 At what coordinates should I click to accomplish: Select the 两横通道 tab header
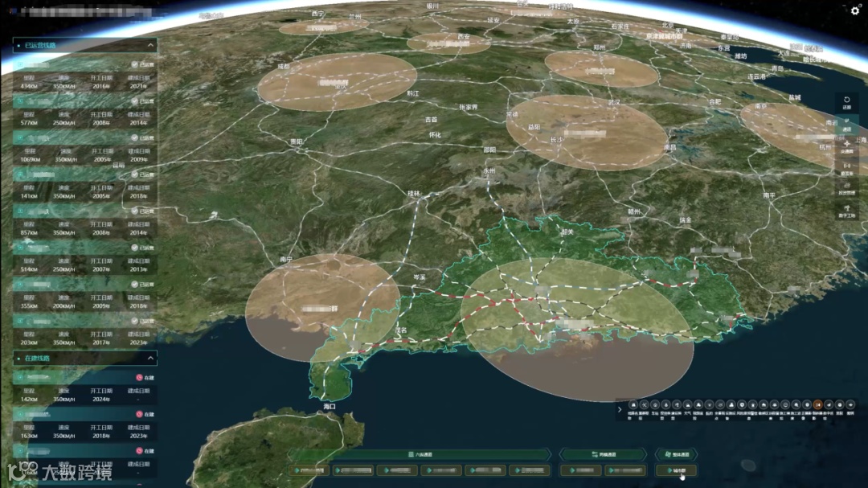coord(604,454)
